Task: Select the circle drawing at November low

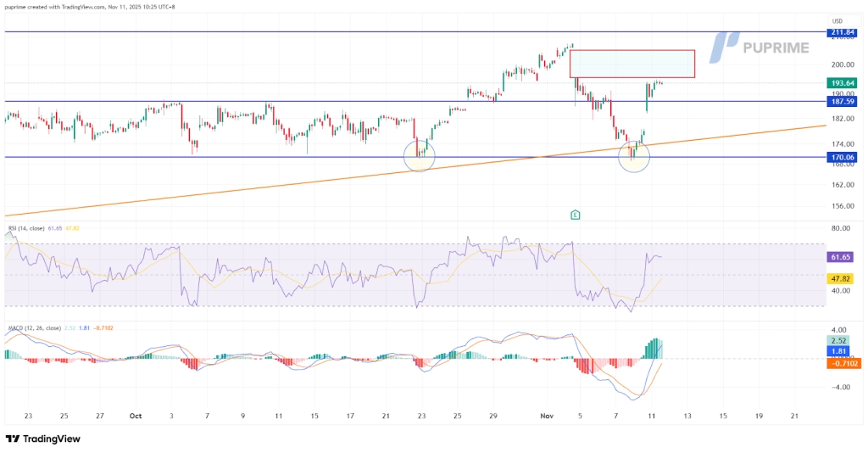Action: tap(634, 157)
